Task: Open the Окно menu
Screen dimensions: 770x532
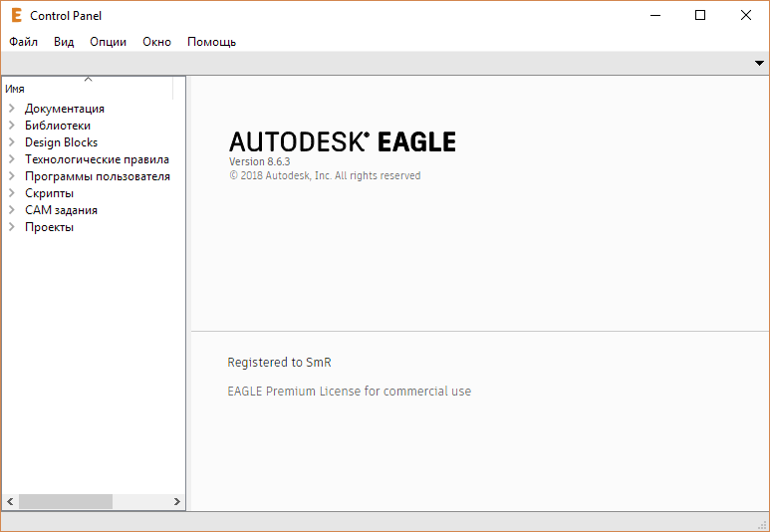Action: click(156, 42)
